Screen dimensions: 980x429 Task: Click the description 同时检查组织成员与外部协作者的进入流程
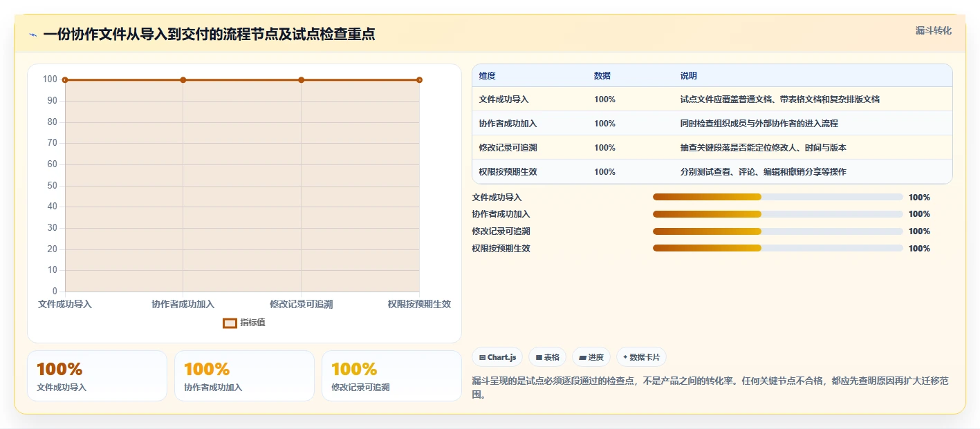point(759,124)
